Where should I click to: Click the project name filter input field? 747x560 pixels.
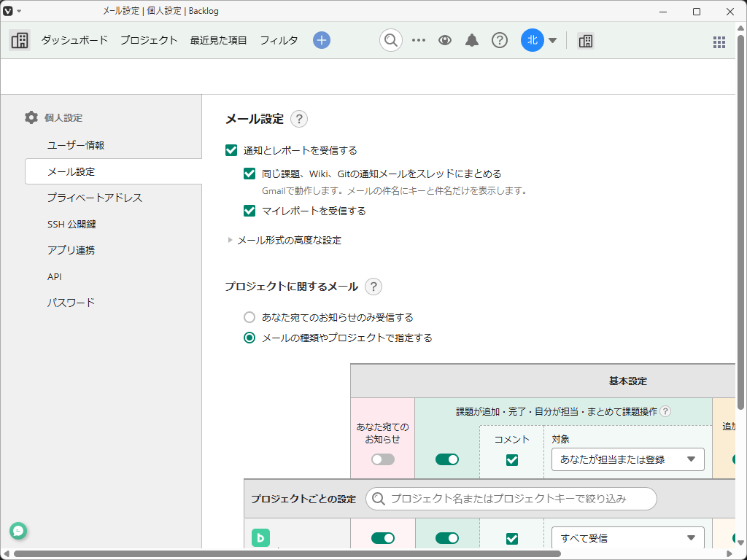tap(511, 499)
